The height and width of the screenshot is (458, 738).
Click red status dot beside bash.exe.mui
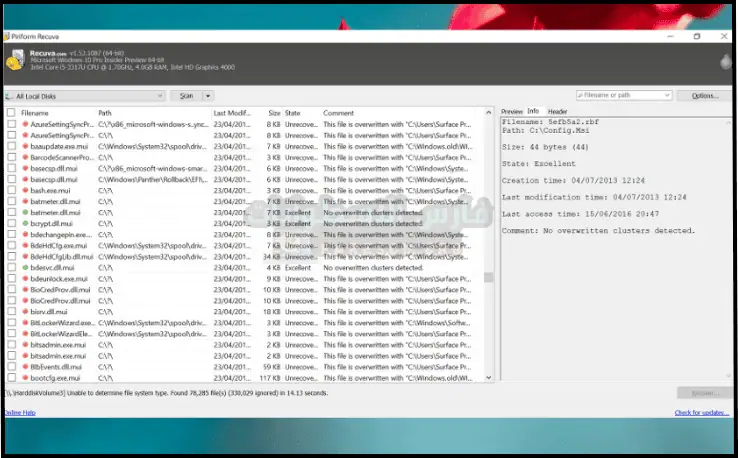(x=25, y=190)
